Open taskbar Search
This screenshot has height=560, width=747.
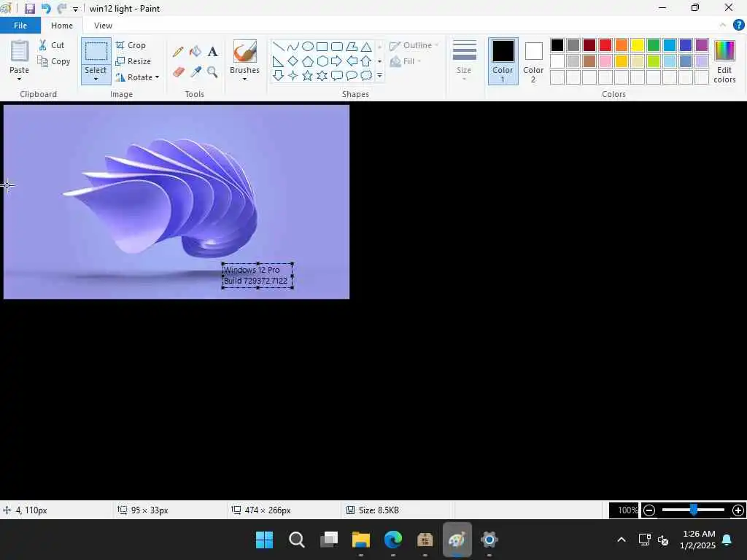tap(296, 540)
